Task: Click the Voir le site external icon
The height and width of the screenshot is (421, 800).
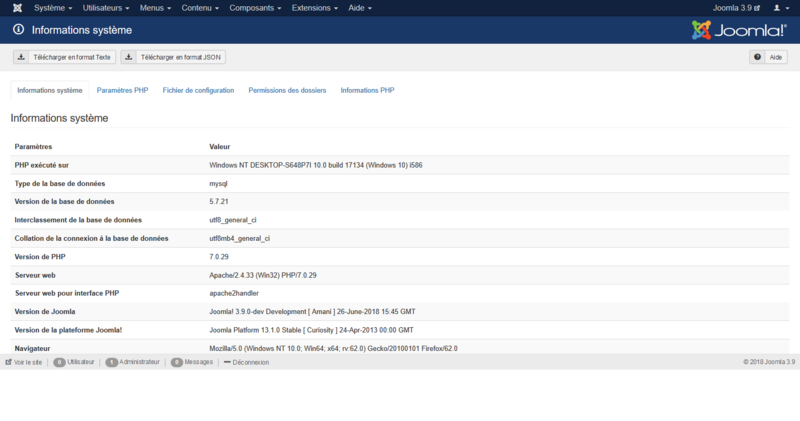Action: (8, 362)
